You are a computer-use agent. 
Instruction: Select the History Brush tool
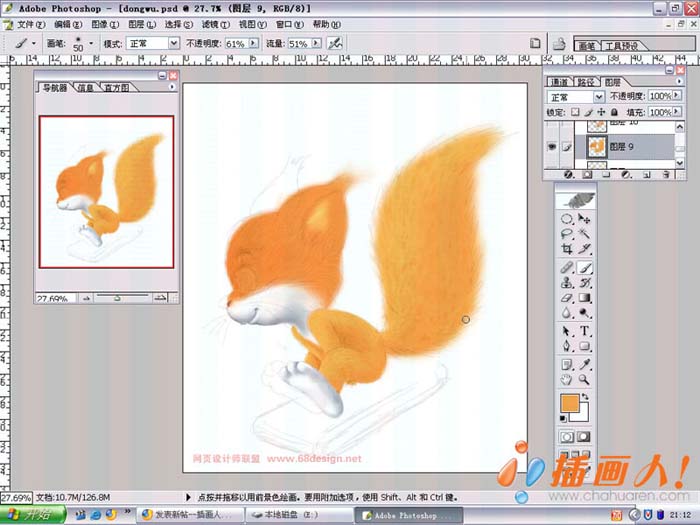click(x=584, y=283)
